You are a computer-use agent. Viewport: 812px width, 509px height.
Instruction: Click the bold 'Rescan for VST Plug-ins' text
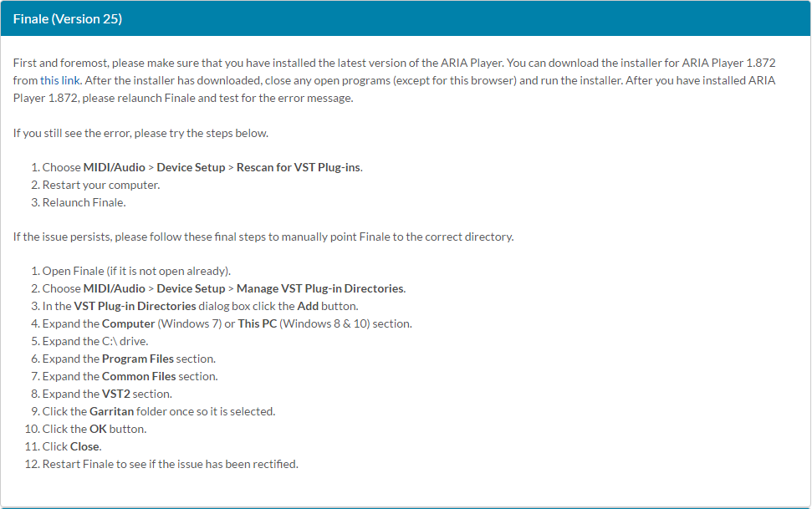click(x=299, y=167)
